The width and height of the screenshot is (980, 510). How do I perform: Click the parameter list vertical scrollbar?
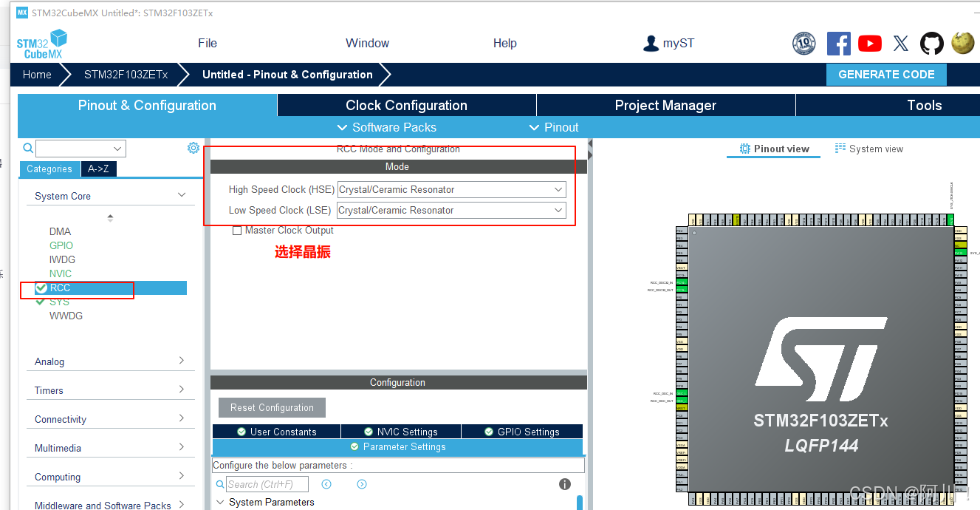click(580, 503)
